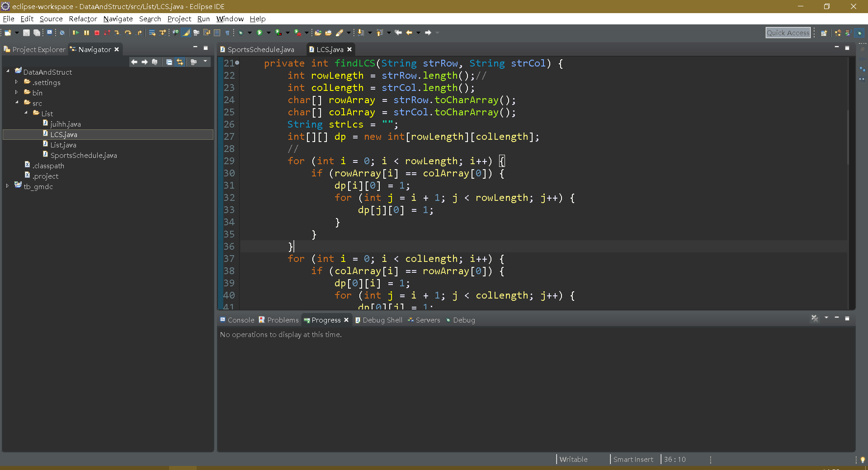
Task: Toggle Mark Occurrences highlighter icon
Action: coord(186,33)
